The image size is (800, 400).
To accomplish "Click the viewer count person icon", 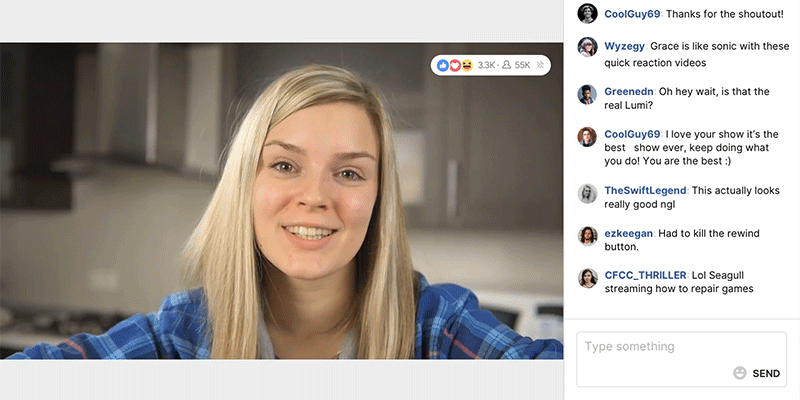I will coord(507,65).
